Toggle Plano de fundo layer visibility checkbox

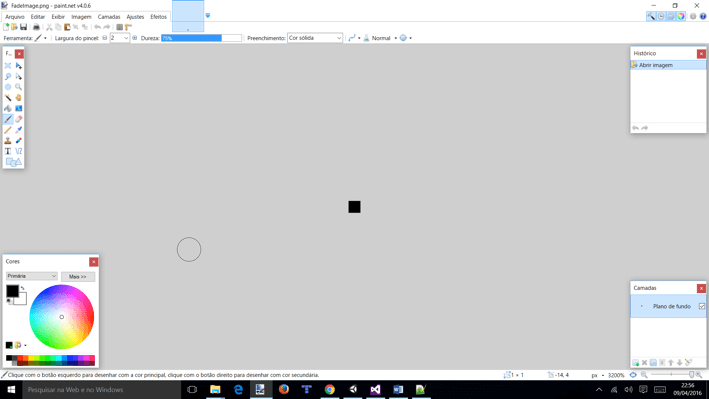tap(702, 306)
